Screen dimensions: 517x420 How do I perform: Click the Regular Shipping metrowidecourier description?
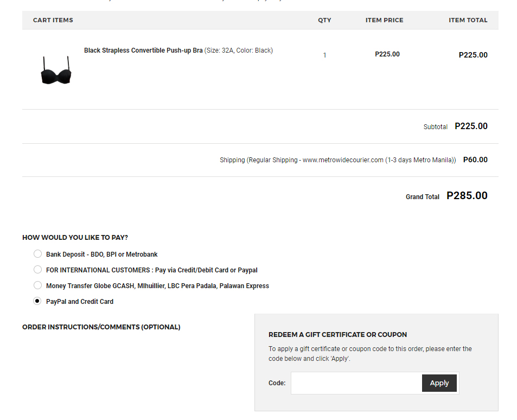pyautogui.click(x=337, y=160)
